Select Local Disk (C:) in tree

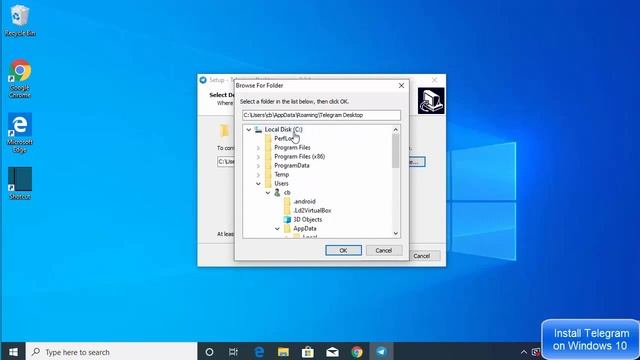pyautogui.click(x=283, y=129)
